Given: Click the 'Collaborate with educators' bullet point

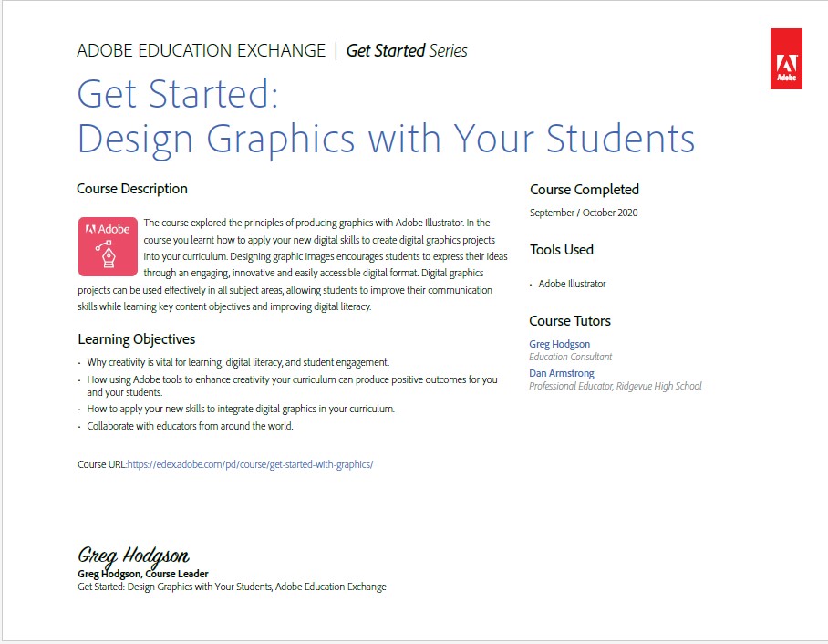Looking at the screenshot, I should 190,426.
